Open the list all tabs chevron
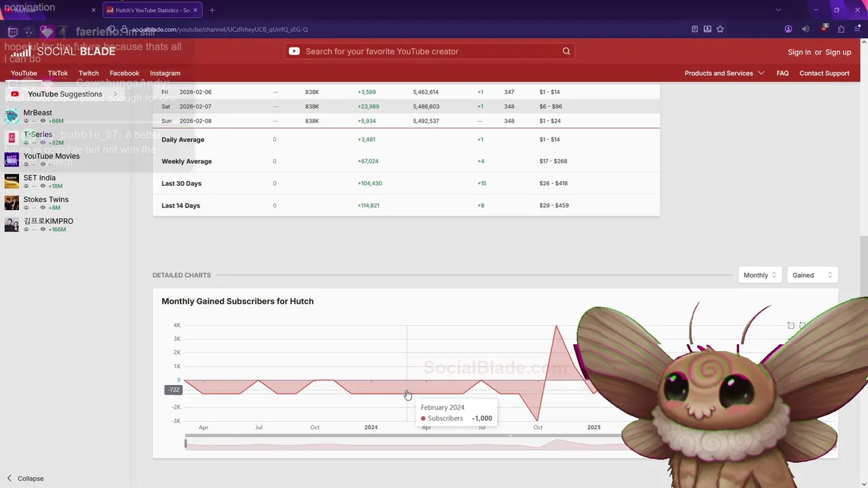Viewport: 868px width, 488px height. click(778, 10)
